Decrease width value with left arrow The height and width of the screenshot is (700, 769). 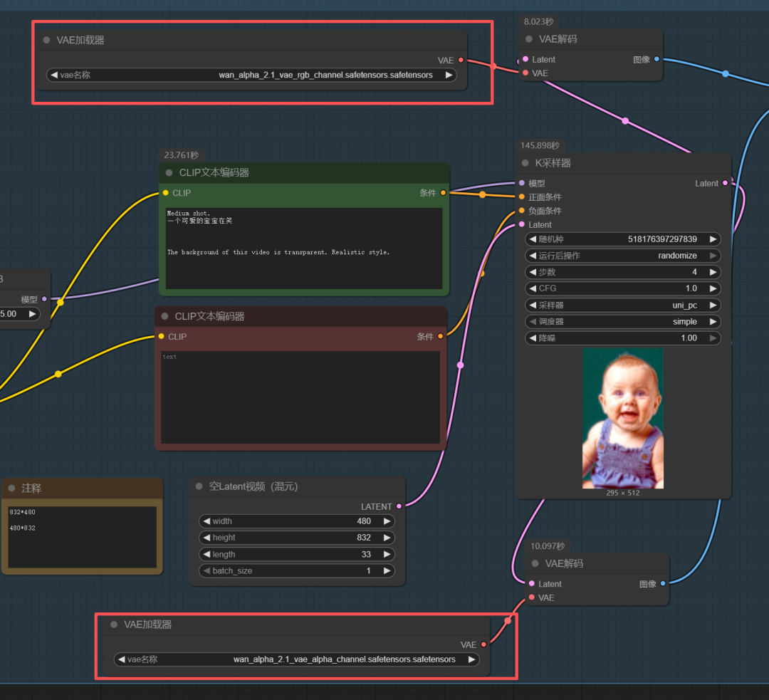tap(206, 521)
